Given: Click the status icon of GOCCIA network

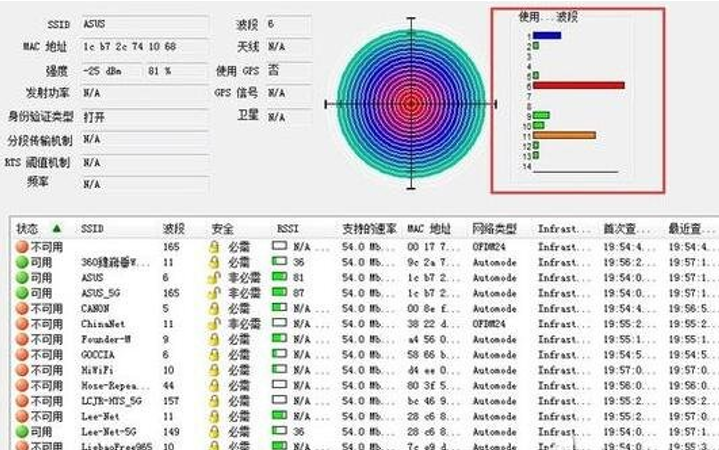Looking at the screenshot, I should 22,355.
